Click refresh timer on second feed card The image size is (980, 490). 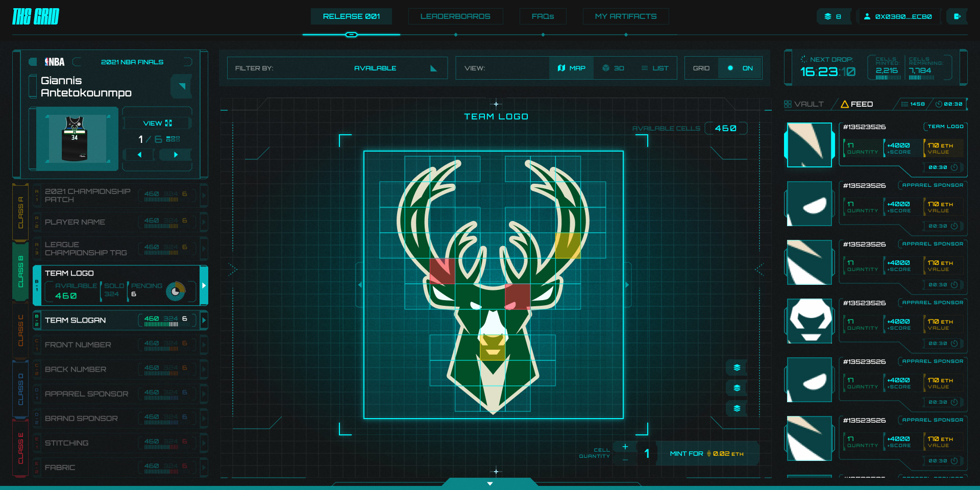tap(954, 226)
